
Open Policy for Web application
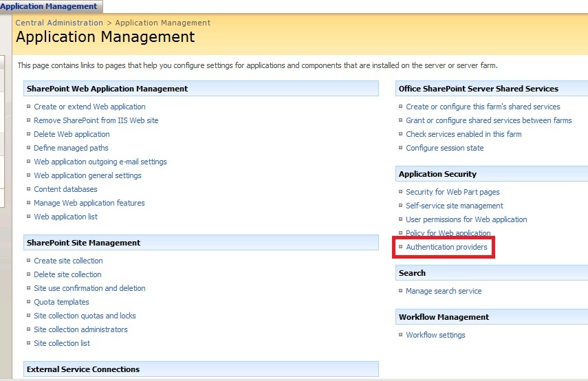(448, 233)
